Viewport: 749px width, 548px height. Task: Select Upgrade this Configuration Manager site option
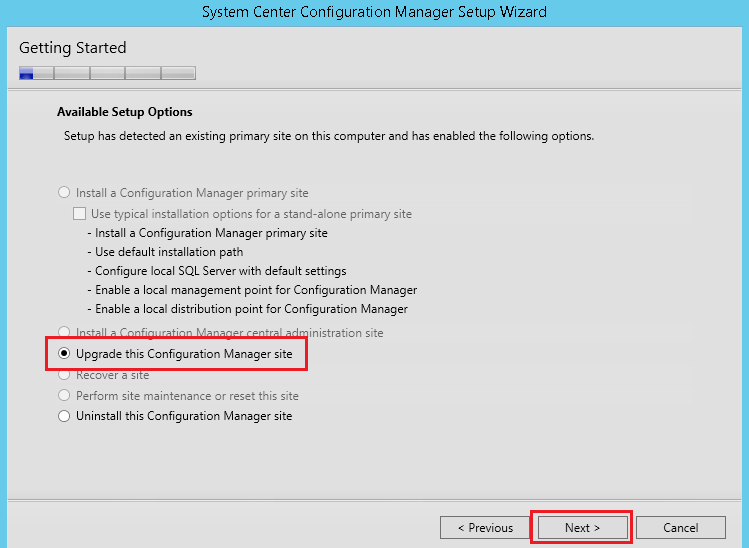click(x=65, y=354)
